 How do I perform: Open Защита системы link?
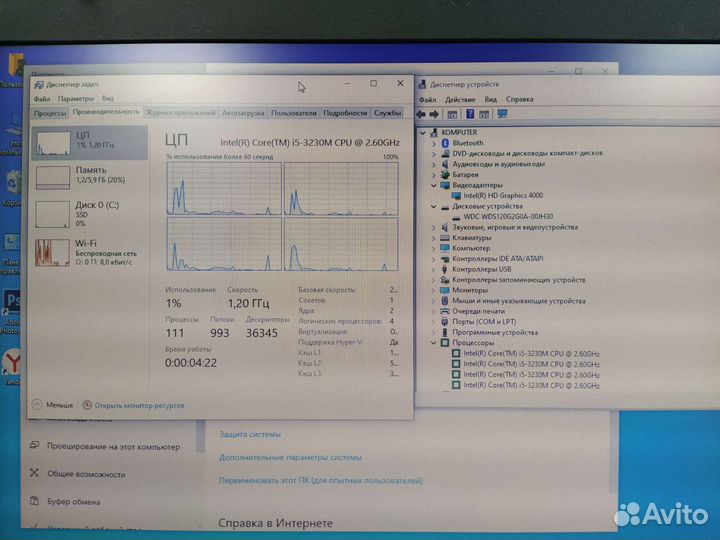(249, 434)
